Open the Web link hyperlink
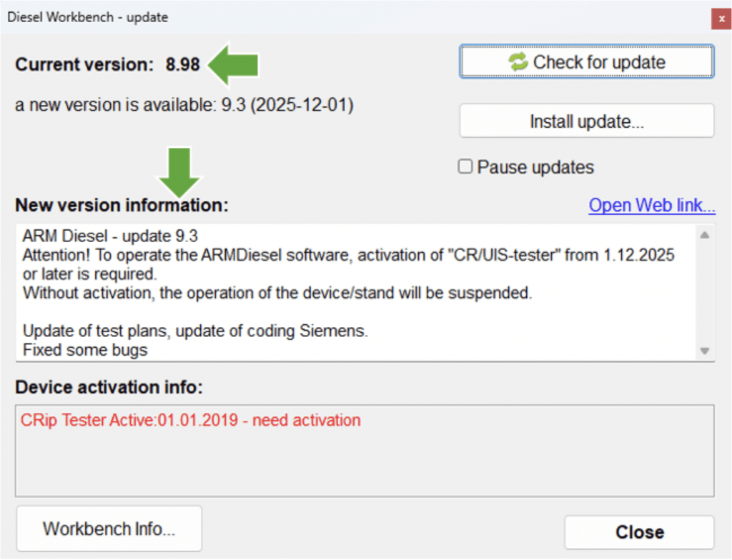This screenshot has width=732, height=560. [x=652, y=206]
